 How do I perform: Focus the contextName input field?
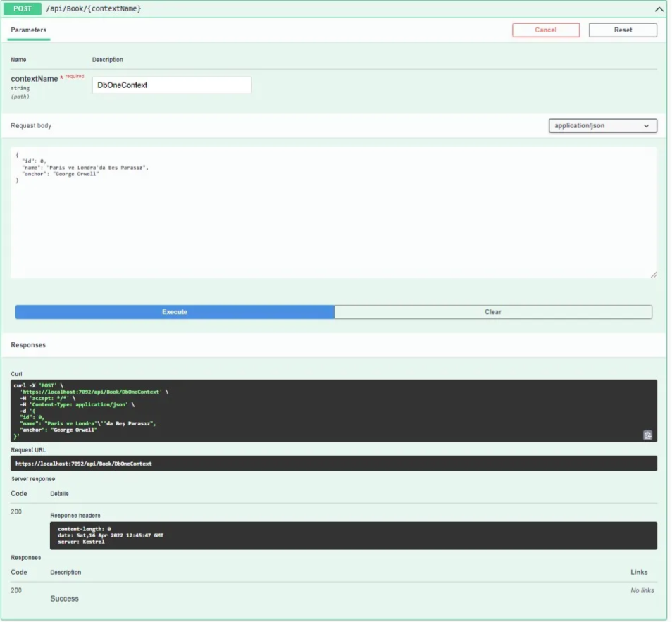[171, 85]
